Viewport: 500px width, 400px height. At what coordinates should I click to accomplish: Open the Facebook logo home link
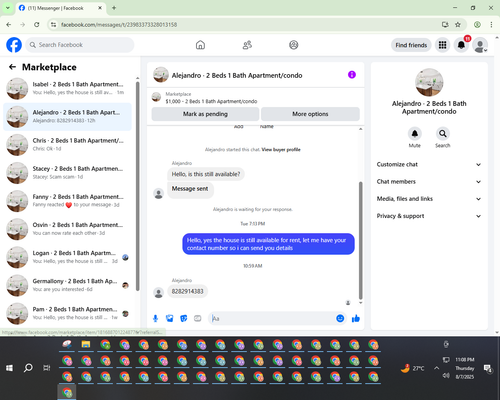[x=14, y=45]
